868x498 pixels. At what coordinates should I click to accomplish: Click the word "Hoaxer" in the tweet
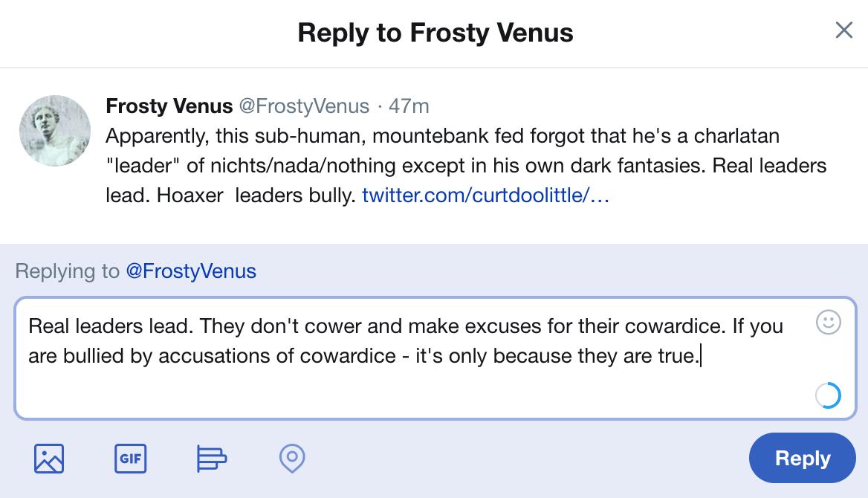pyautogui.click(x=190, y=196)
